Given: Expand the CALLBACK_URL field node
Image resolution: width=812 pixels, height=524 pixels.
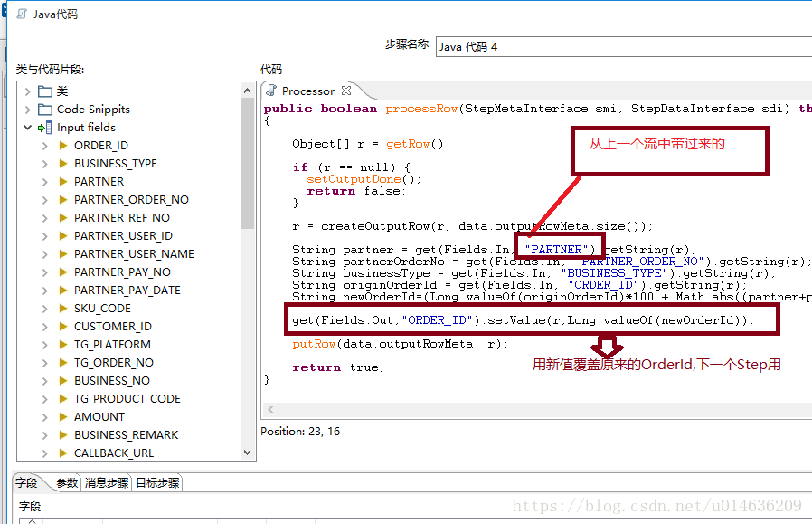Looking at the screenshot, I should [45, 453].
